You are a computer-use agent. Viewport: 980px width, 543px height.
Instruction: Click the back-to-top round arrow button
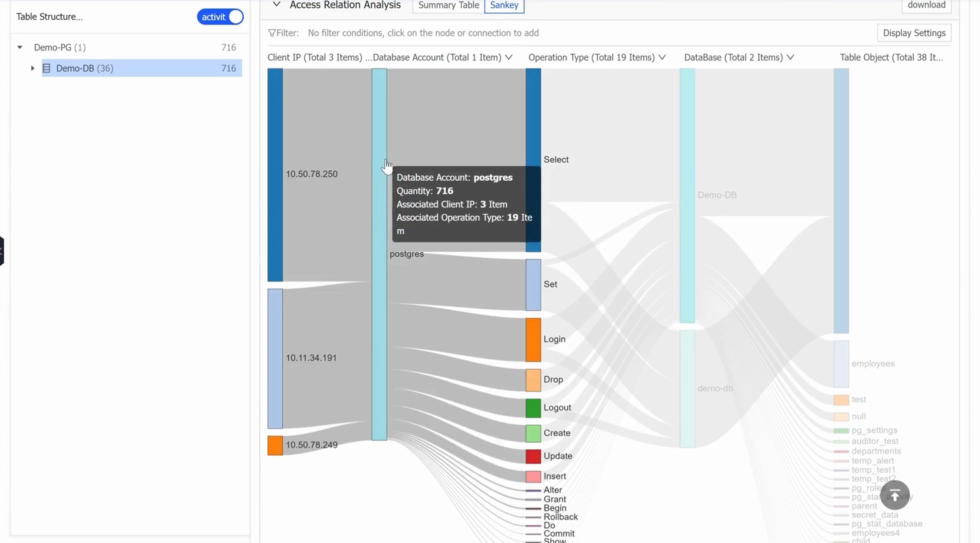pos(895,496)
